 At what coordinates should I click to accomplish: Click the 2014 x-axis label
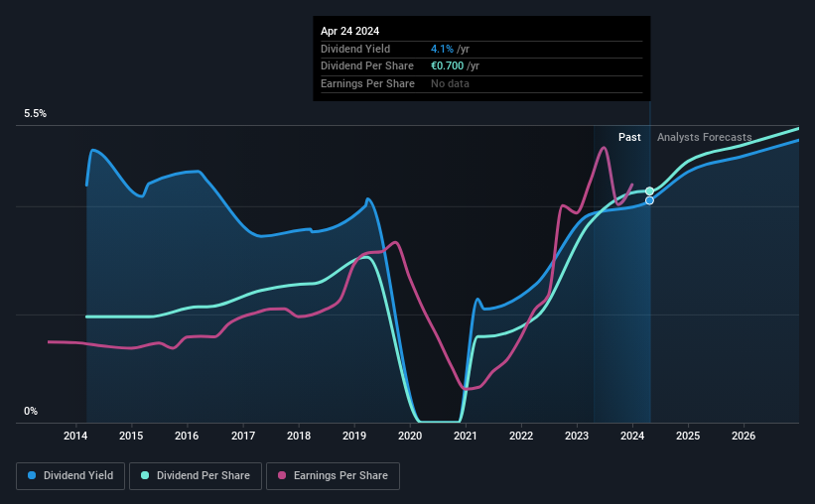(x=75, y=436)
